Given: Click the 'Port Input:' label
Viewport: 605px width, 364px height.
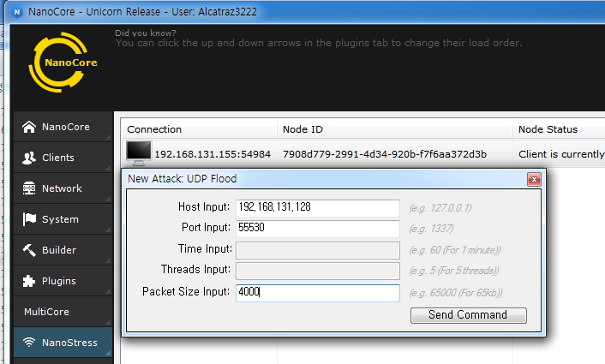Looking at the screenshot, I should 206,227.
